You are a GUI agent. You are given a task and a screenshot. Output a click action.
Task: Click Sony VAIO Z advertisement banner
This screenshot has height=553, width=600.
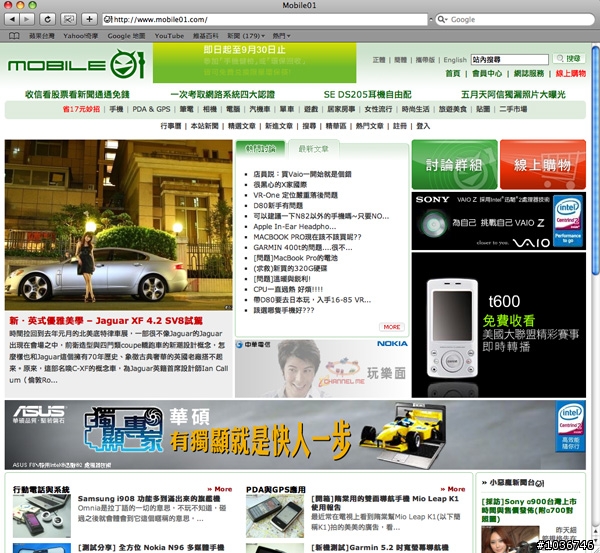click(499, 221)
